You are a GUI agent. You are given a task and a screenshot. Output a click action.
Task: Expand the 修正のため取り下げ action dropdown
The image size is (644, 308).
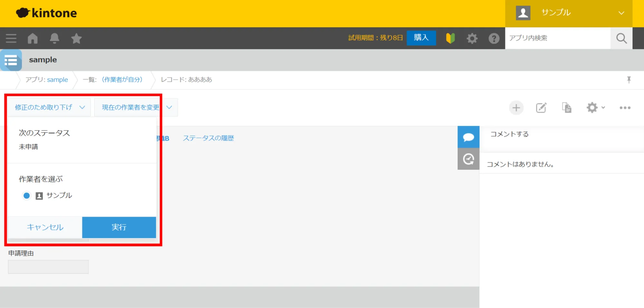point(49,107)
